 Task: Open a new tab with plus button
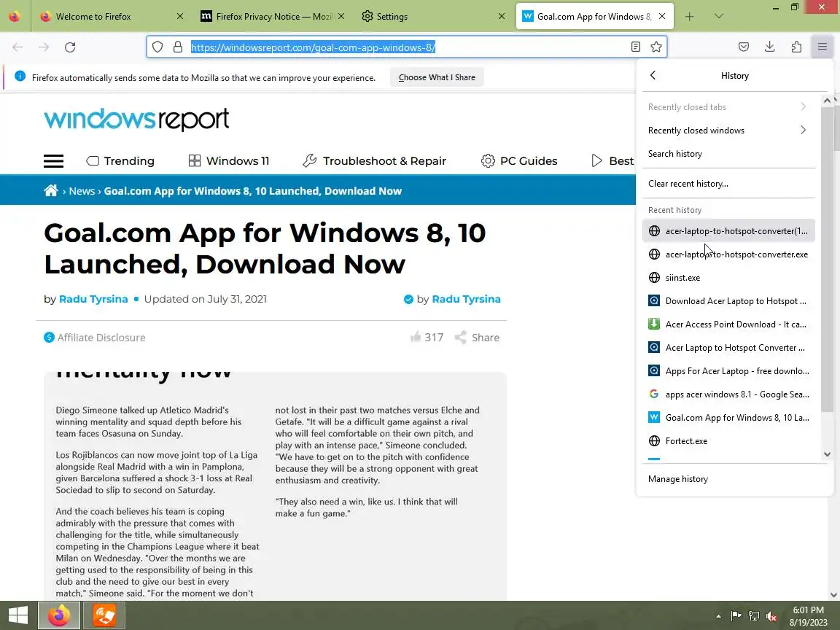[690, 17]
